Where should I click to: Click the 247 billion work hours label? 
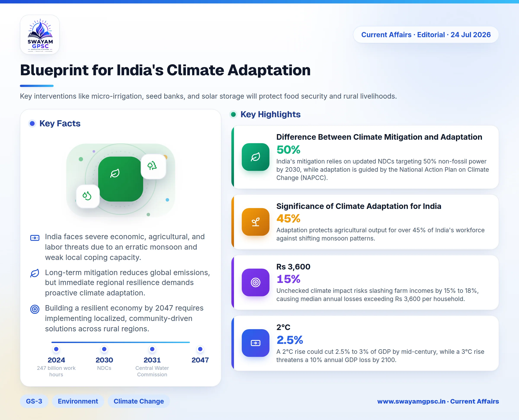pyautogui.click(x=56, y=371)
